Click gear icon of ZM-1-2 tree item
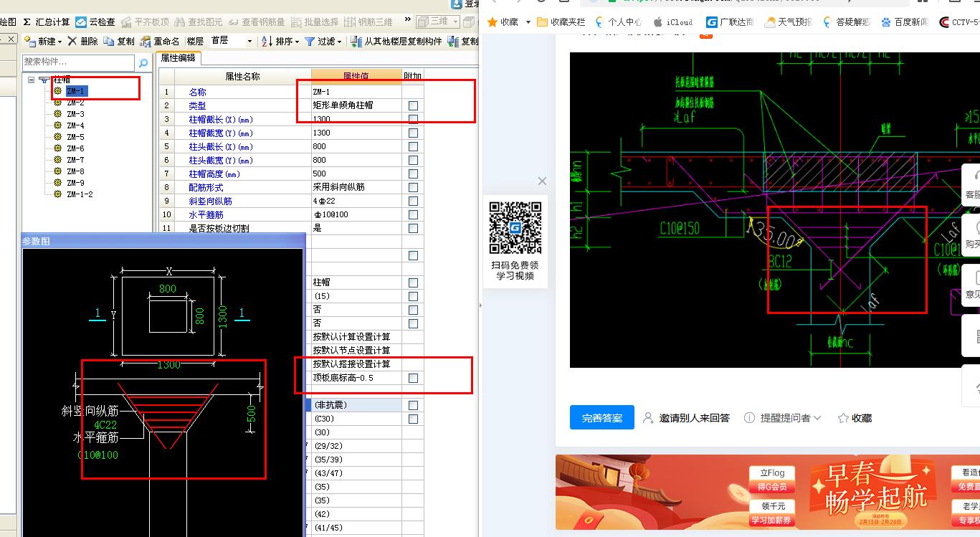Image resolution: width=980 pixels, height=537 pixels. tap(58, 194)
